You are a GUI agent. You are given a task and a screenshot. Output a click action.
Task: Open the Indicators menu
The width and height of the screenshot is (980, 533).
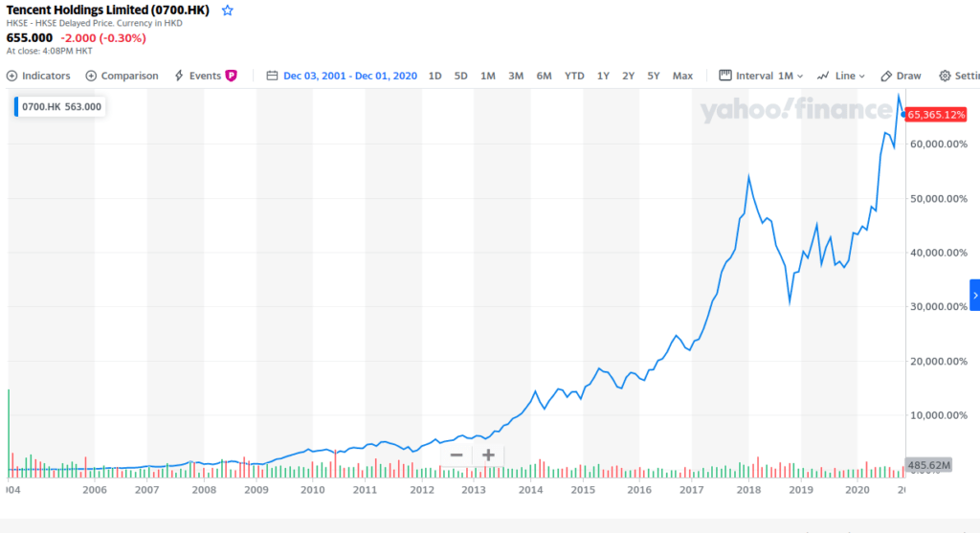tap(39, 76)
